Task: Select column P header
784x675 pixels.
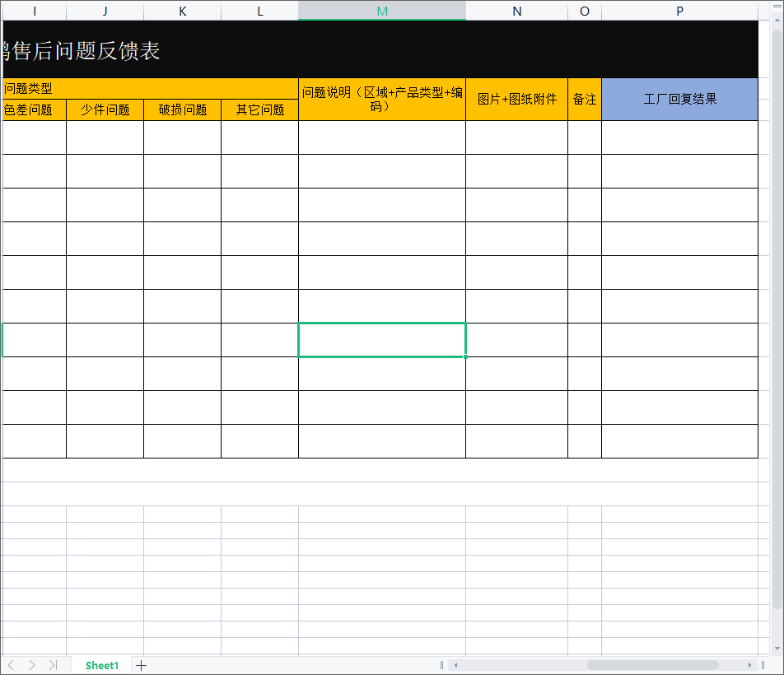Action: tap(680, 11)
